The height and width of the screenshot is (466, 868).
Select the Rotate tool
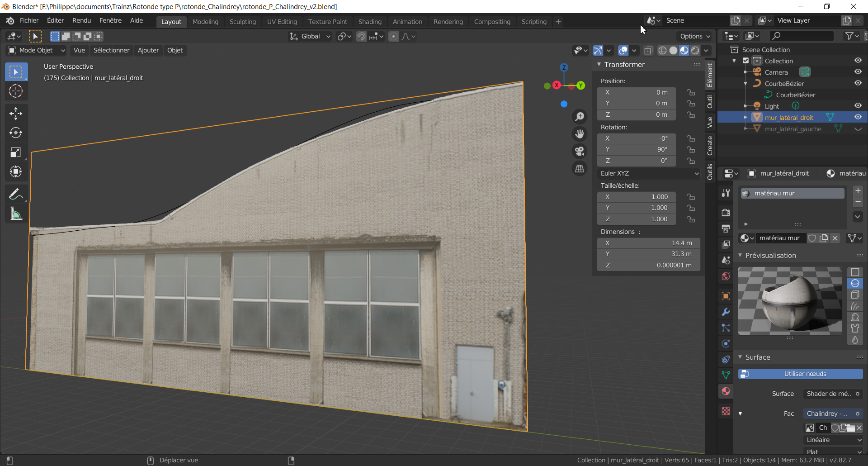16,133
